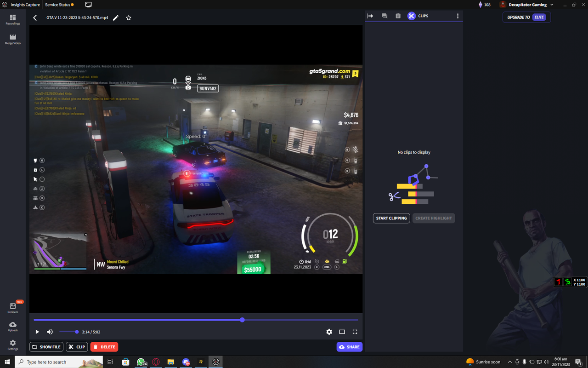Click the Clip button below the video
The image size is (588, 368).
click(x=77, y=347)
